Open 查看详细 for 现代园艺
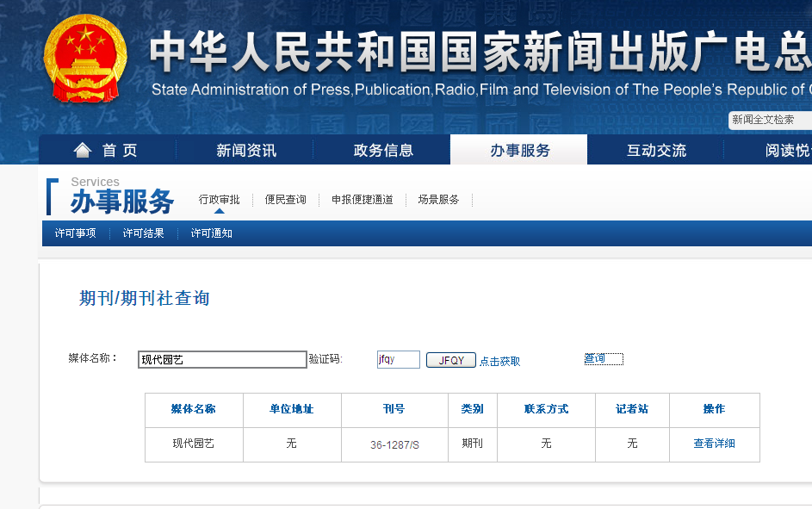The height and width of the screenshot is (509, 812). (714, 444)
